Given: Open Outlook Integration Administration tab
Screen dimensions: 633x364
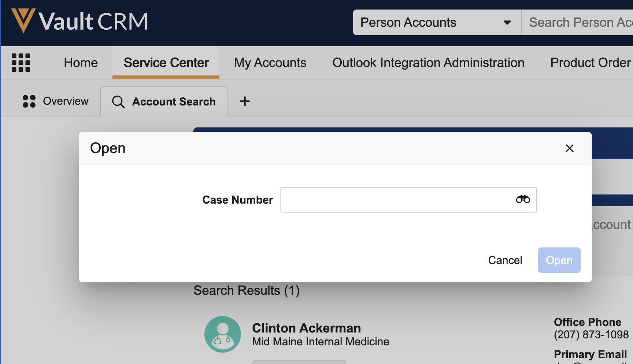Looking at the screenshot, I should point(428,63).
